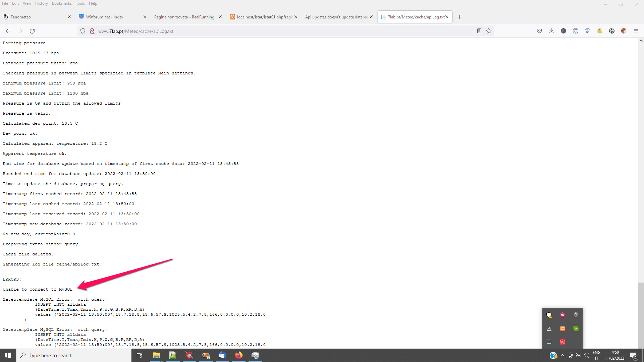Open the Windows Start menu
Viewport: 644px width, 362px height.
8,355
